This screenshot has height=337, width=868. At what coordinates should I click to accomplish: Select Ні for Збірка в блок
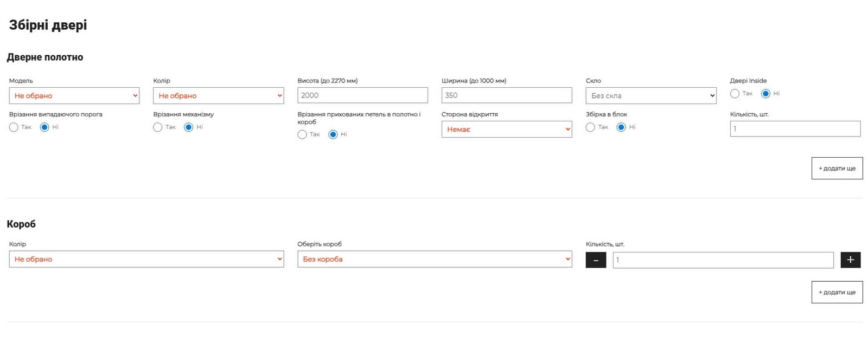(621, 127)
